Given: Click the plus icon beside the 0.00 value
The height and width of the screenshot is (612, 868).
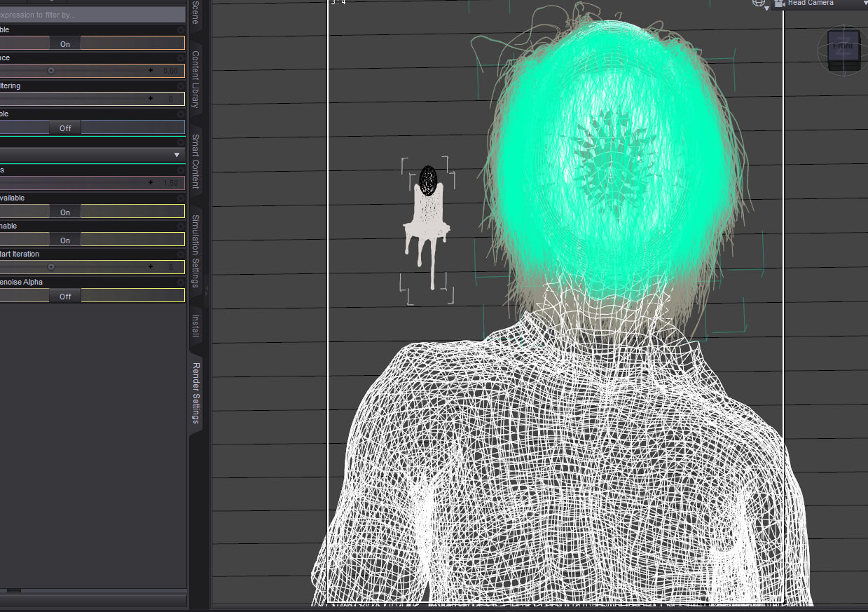Looking at the screenshot, I should coord(150,71).
